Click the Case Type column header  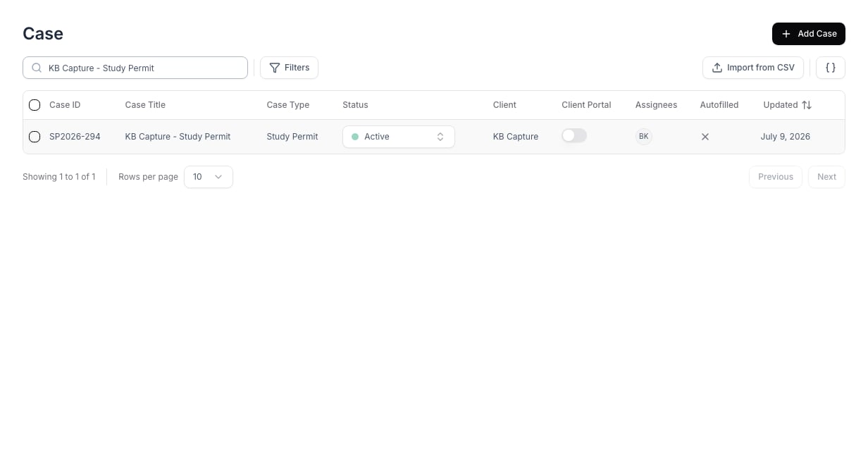click(x=287, y=105)
